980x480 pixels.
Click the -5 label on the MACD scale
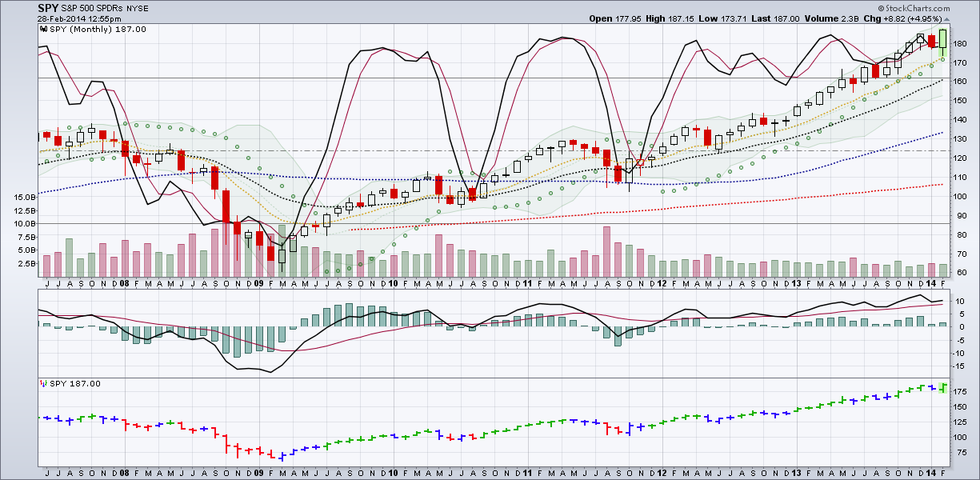959,340
